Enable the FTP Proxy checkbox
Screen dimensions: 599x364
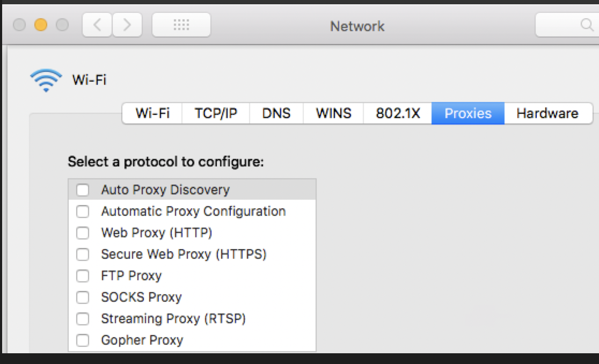pos(83,276)
